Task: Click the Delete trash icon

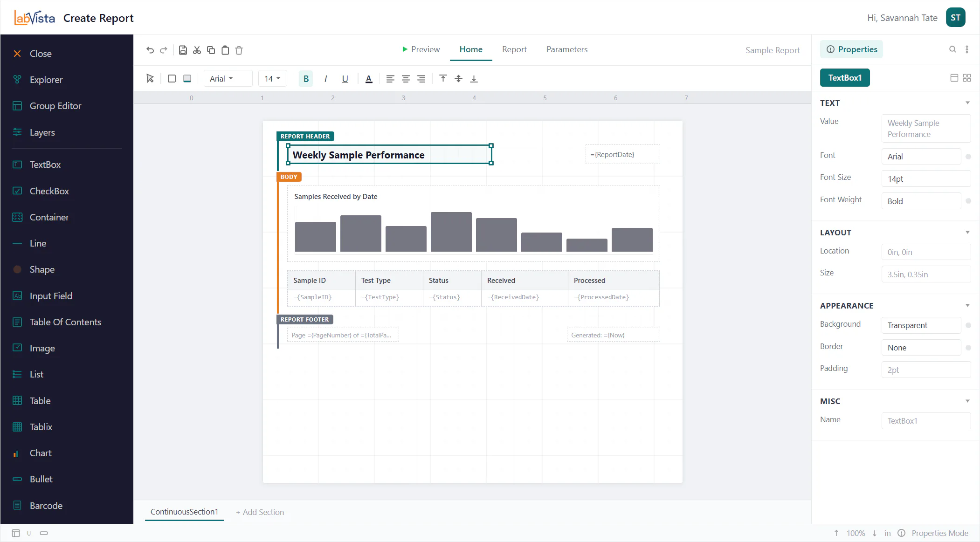Action: click(x=239, y=50)
